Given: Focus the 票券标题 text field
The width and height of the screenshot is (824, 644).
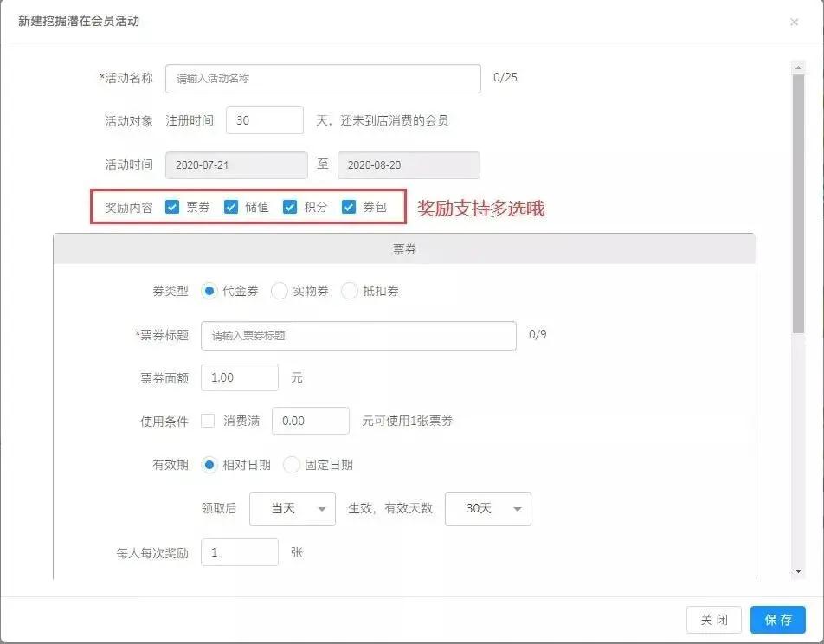Looking at the screenshot, I should 358,335.
